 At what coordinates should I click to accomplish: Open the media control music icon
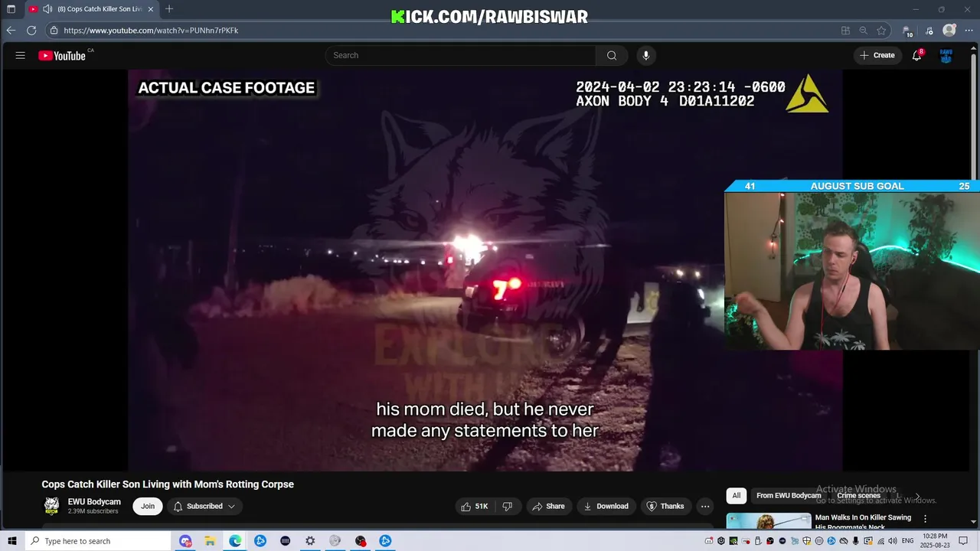929,31
